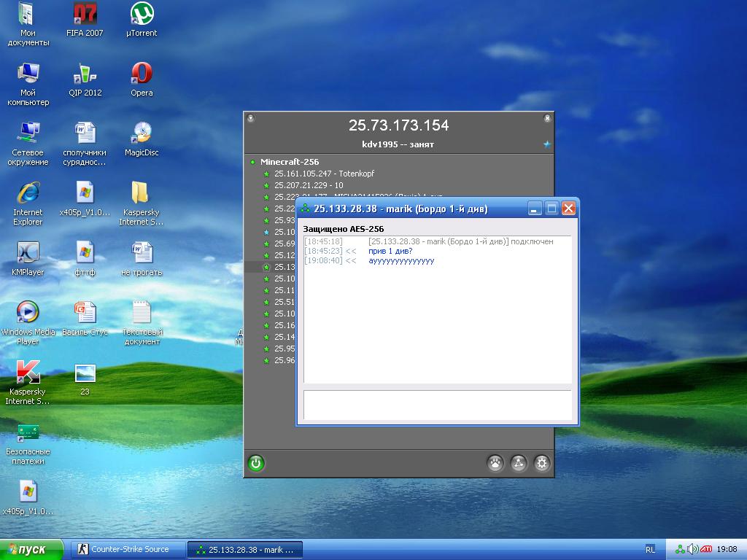This screenshot has height=560, width=747.
Task: Click the Hamachi tray icon
Action: coord(681,550)
